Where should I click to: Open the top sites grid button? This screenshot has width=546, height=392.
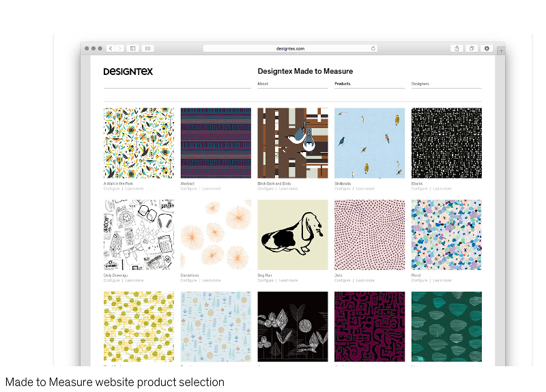(x=147, y=48)
